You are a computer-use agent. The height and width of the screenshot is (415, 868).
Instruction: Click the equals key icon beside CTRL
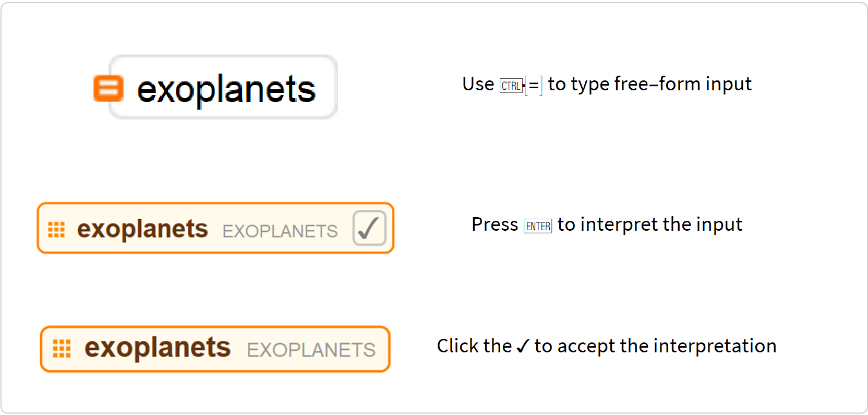(x=534, y=85)
